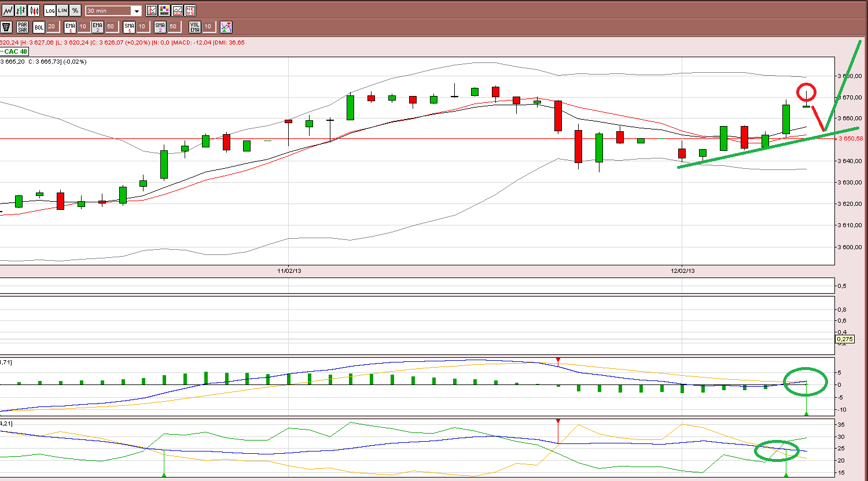Screen dimensions: 868x481
Task: Edit the EMA 2 period field
Action: click(x=112, y=27)
